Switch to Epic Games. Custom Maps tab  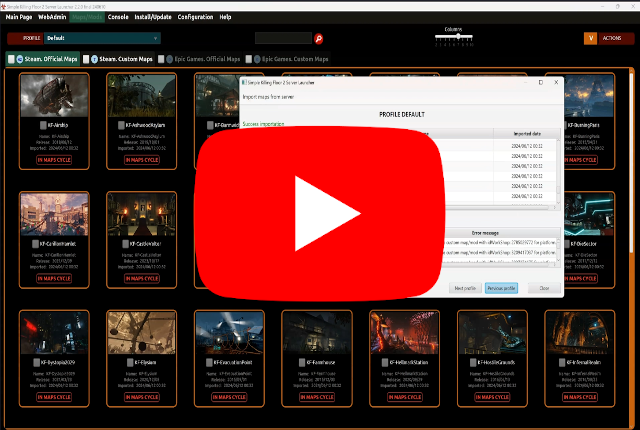287,59
